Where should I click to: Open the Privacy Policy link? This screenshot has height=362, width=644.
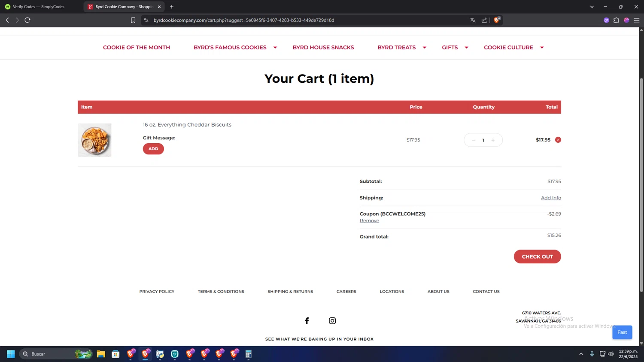click(157, 292)
